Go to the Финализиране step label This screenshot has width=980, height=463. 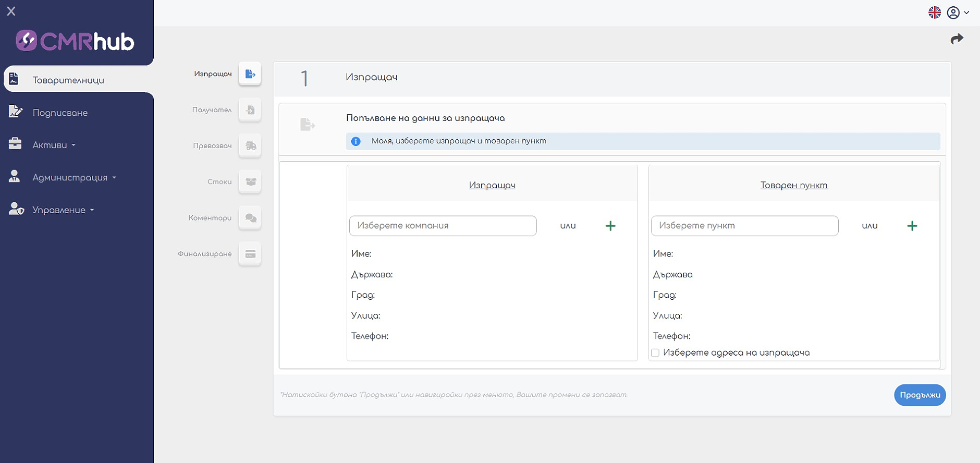pos(205,253)
